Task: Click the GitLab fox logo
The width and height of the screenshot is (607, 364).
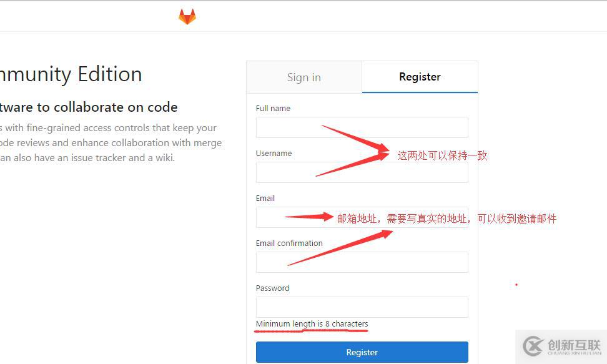Action: [187, 17]
